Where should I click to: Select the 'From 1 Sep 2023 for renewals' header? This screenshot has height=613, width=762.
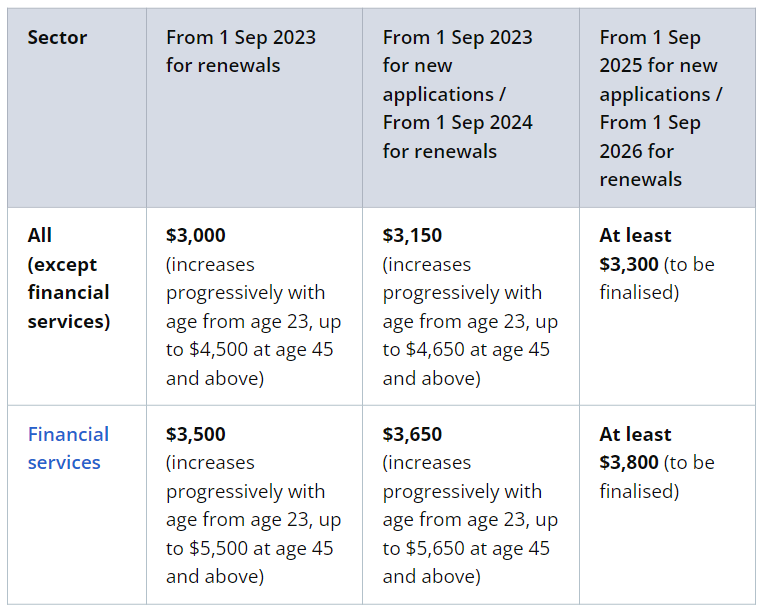pyautogui.click(x=241, y=51)
